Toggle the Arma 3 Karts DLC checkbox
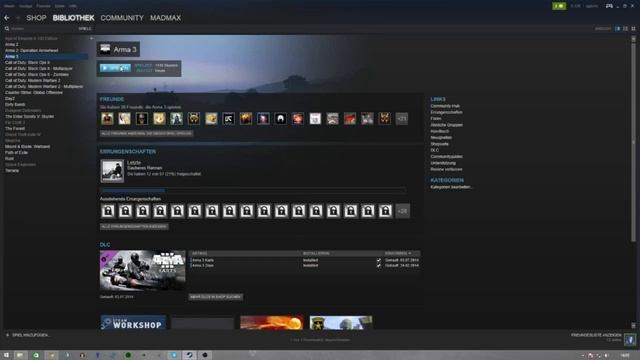This screenshot has width=640, height=360. pyautogui.click(x=379, y=260)
